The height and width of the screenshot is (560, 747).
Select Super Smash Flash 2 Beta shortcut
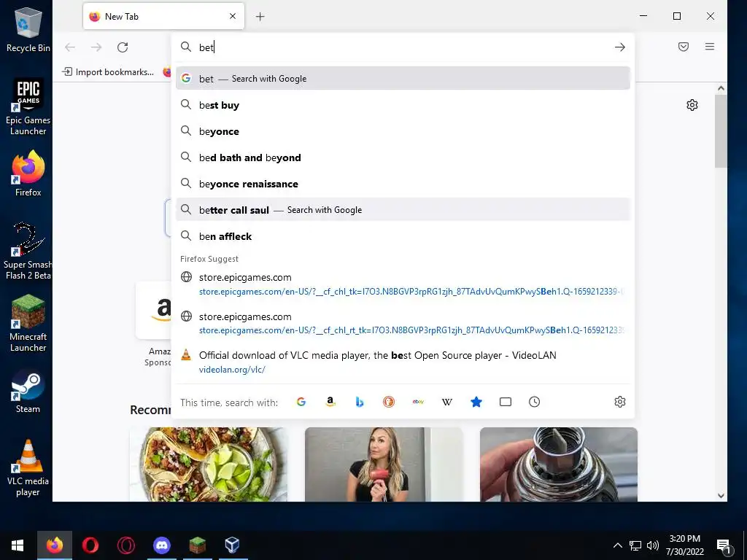pyautogui.click(x=28, y=251)
